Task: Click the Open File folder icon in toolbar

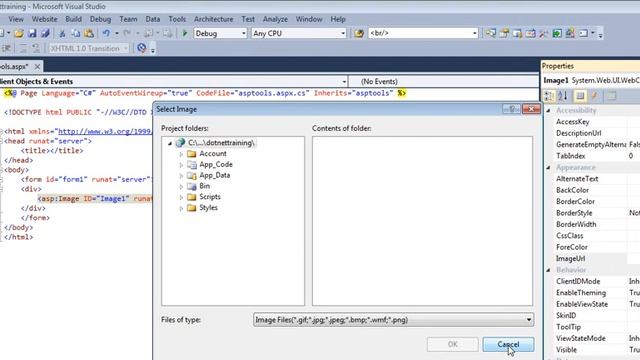Action: click(x=19, y=33)
